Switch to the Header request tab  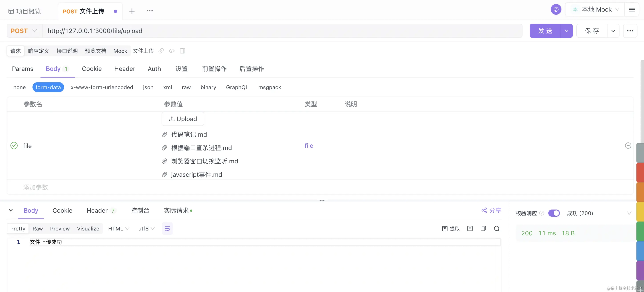[x=124, y=69]
